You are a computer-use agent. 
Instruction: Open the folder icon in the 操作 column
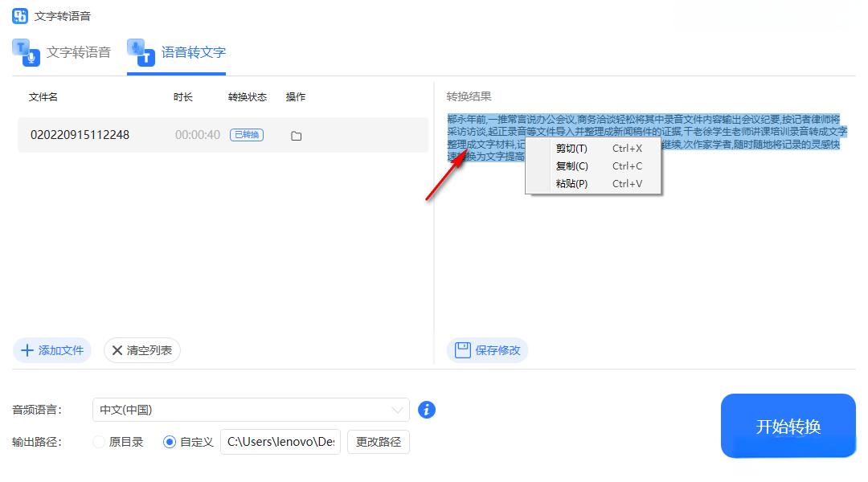point(296,137)
